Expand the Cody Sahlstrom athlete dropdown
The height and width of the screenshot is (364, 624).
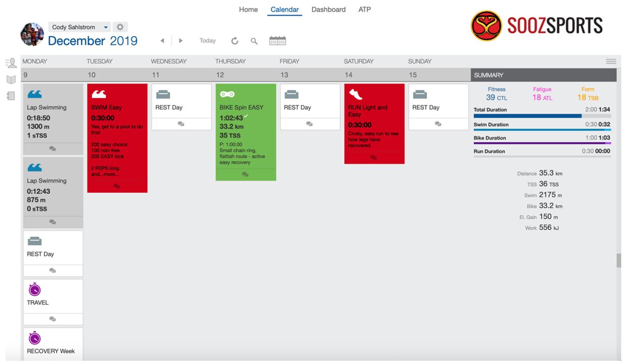point(105,27)
